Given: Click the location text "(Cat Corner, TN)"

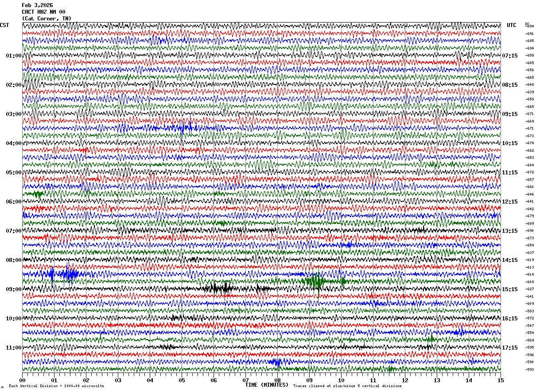Looking at the screenshot, I should (x=47, y=19).
